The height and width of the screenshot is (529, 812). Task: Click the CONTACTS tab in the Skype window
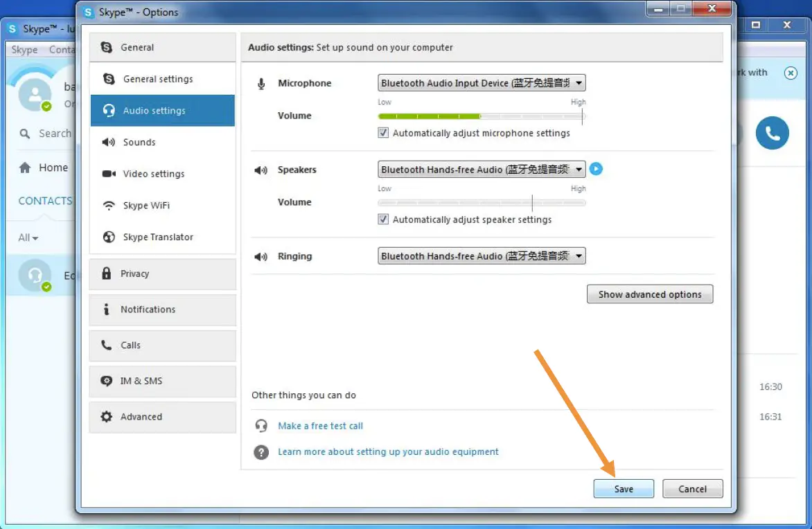(x=45, y=201)
